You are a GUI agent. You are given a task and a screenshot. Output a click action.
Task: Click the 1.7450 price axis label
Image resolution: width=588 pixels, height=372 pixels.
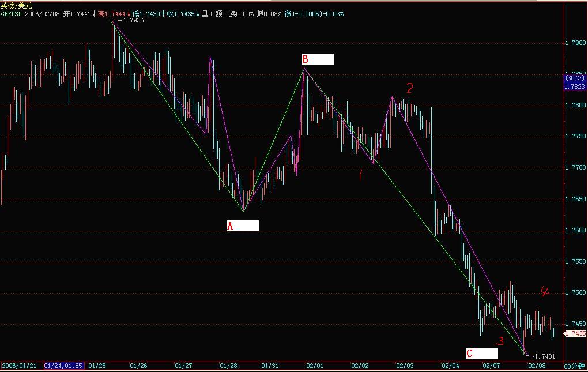pyautogui.click(x=575, y=324)
